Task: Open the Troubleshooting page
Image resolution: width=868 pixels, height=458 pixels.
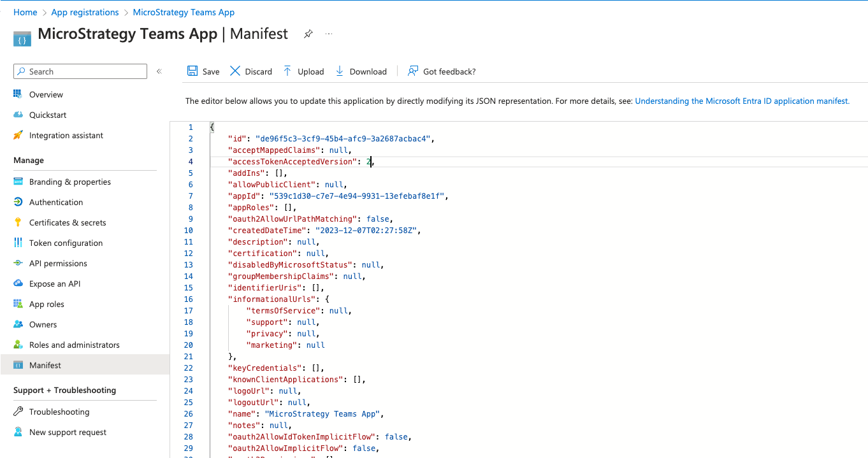Action: [59, 411]
